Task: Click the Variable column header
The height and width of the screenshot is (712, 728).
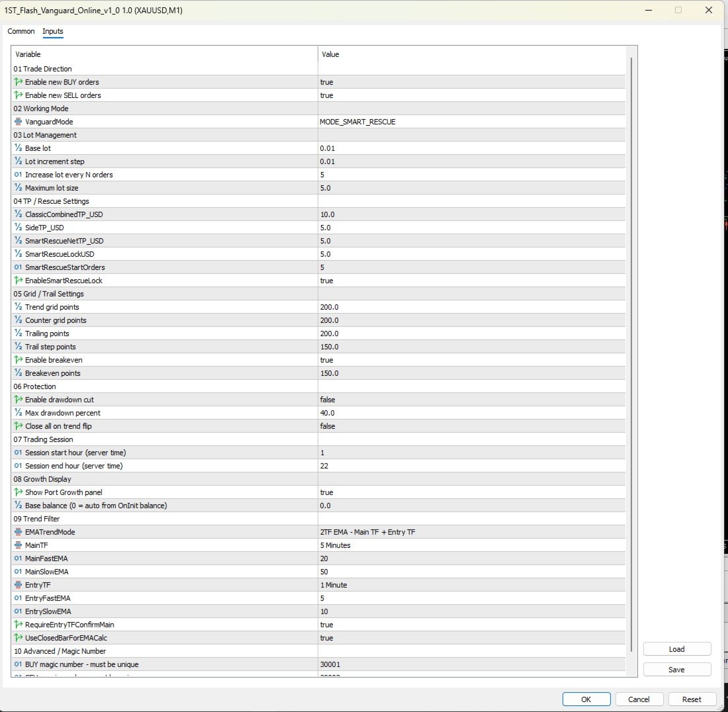Action: click(x=165, y=54)
